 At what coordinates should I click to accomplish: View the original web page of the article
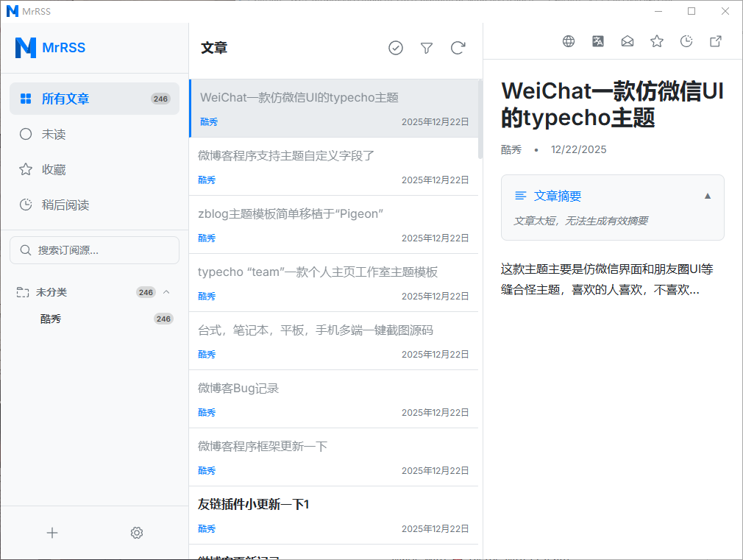pyautogui.click(x=569, y=41)
